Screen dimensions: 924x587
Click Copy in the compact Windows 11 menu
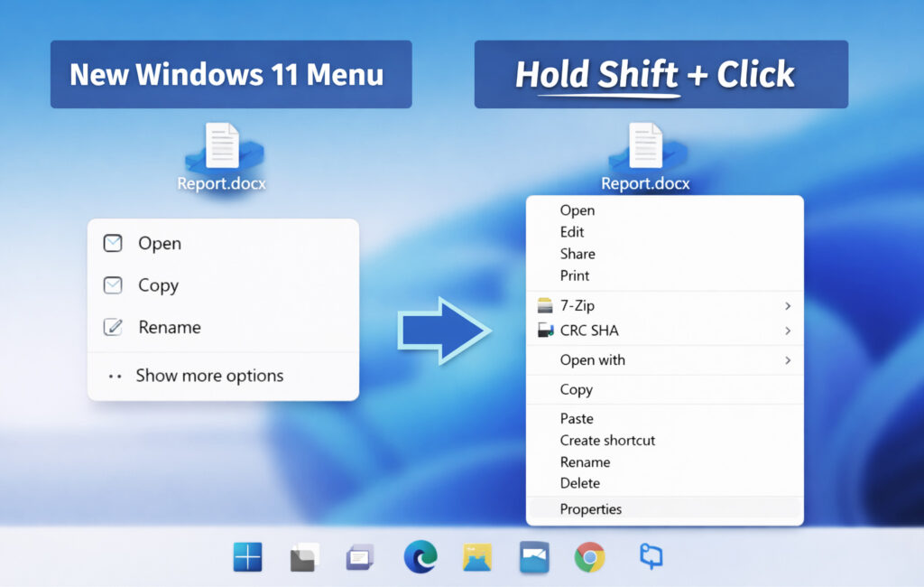[x=158, y=285]
